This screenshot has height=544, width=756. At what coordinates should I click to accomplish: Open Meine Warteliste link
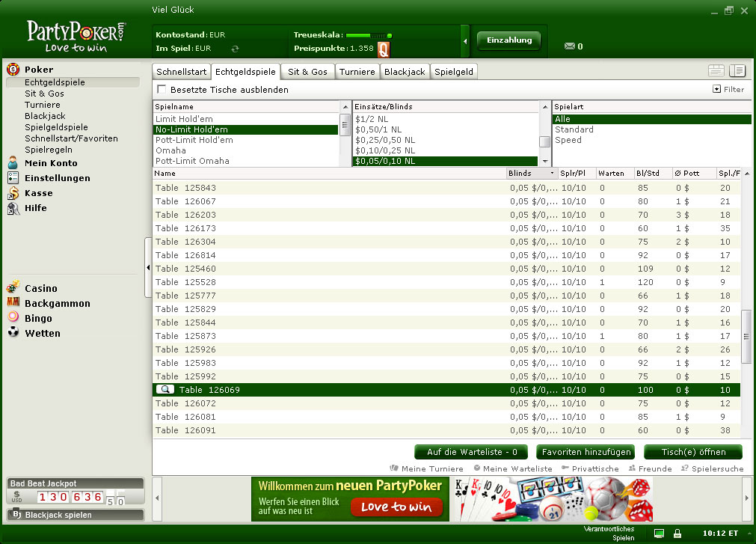[513, 468]
